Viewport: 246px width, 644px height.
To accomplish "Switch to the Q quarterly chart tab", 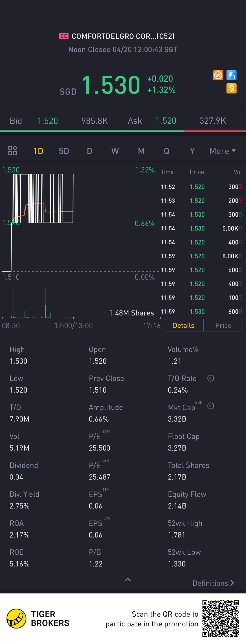I will coord(166,151).
